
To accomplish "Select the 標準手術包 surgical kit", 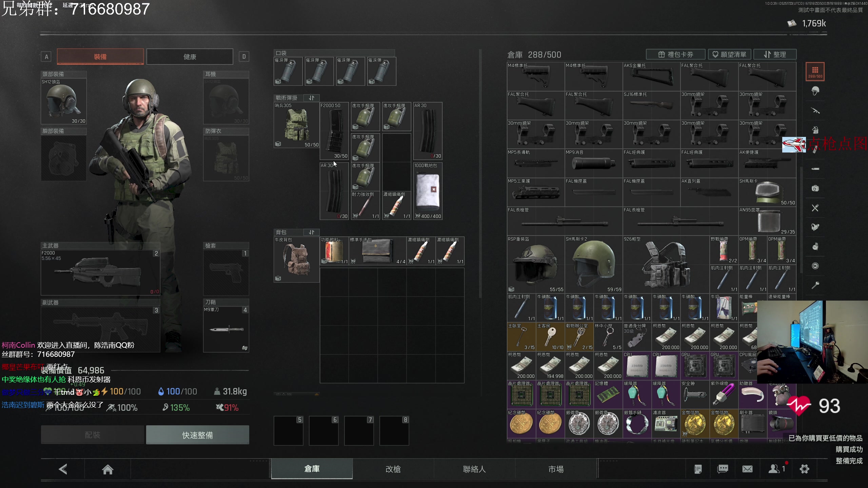I will tap(378, 251).
